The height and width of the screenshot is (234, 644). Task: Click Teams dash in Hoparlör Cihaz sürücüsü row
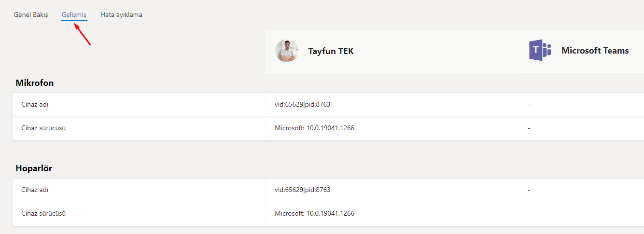click(529, 213)
